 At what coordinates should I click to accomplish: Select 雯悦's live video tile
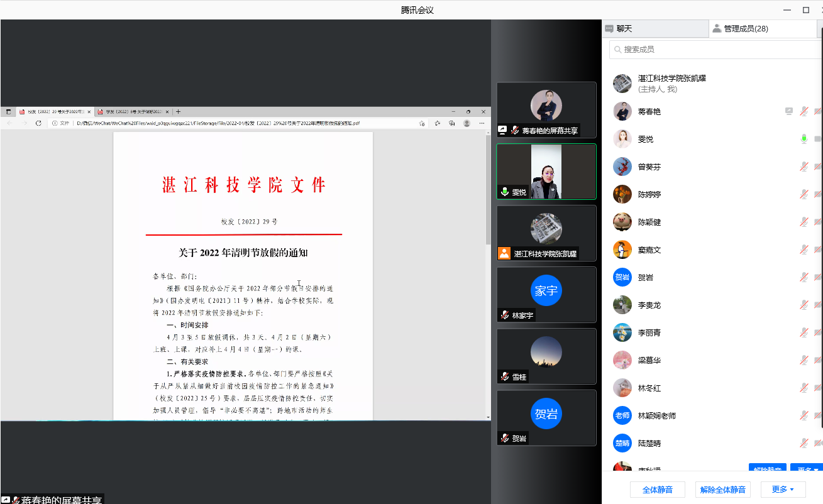pyautogui.click(x=546, y=172)
